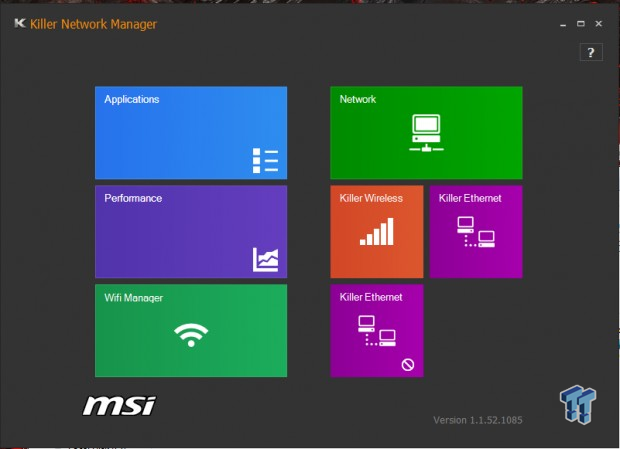
Task: Open the enabled Killer Ethernet tile
Action: [476, 232]
